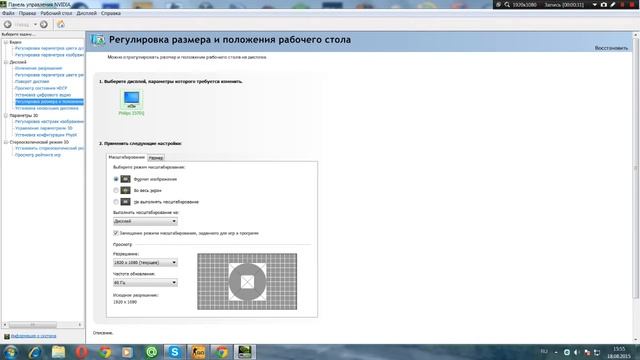Click the page header icon beside the title

click(98, 40)
